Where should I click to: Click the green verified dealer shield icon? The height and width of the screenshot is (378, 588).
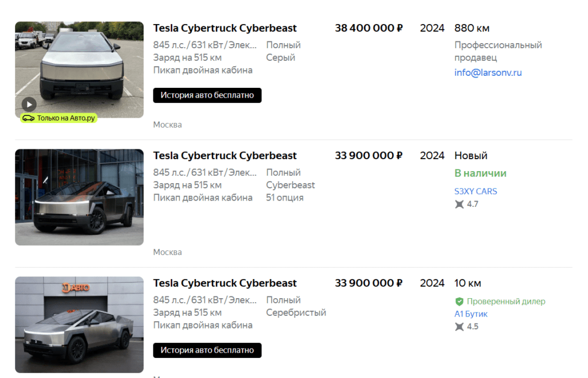459,302
